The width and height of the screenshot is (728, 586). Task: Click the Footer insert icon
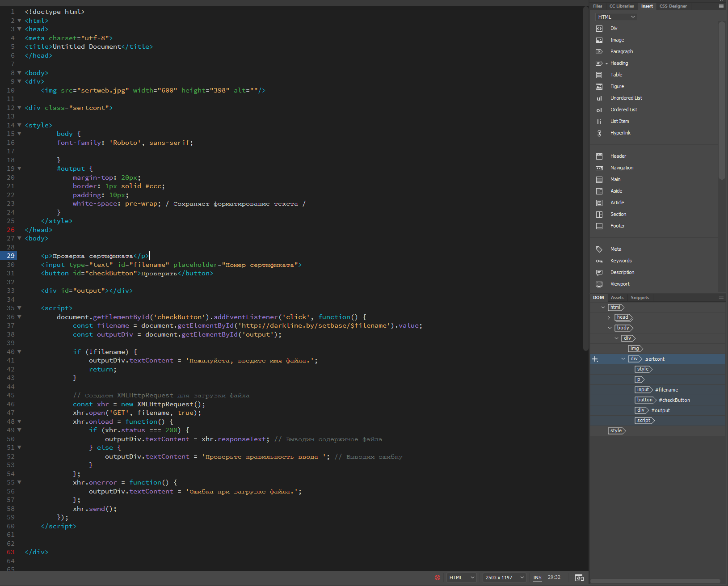click(599, 226)
